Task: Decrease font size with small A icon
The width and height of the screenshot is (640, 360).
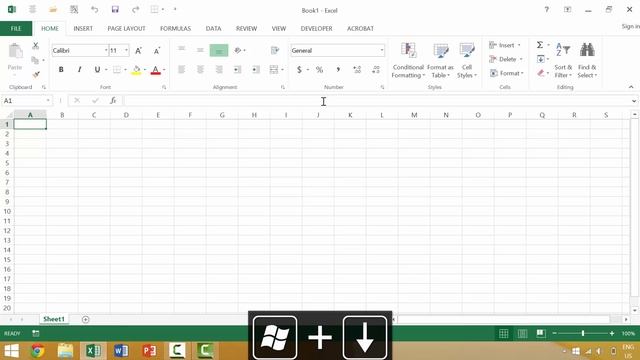Action: (x=157, y=51)
